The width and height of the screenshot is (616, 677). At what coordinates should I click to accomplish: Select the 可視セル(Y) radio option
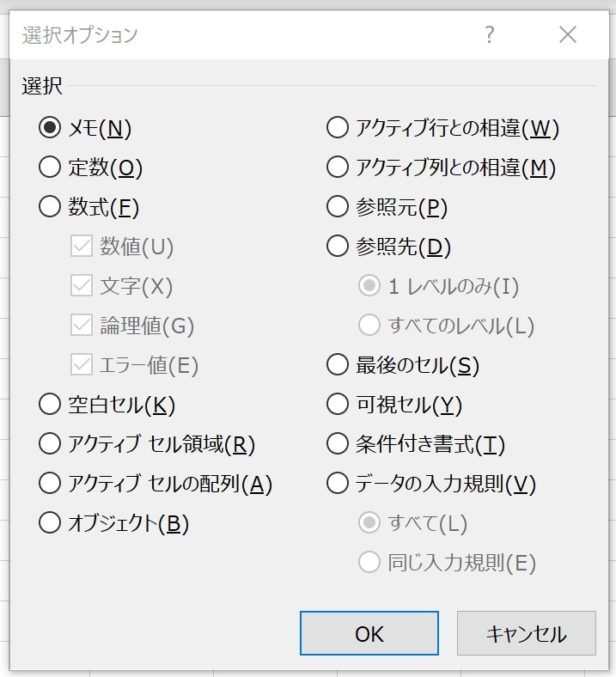pyautogui.click(x=338, y=405)
